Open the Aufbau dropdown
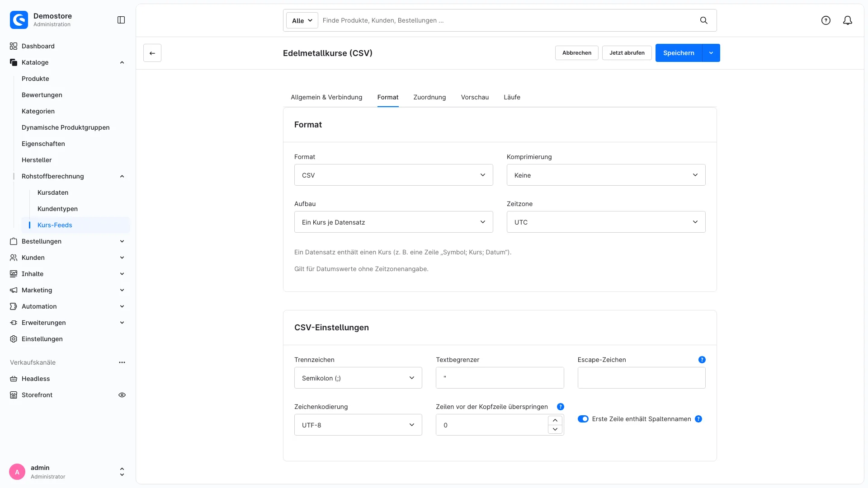868x488 pixels. [393, 222]
